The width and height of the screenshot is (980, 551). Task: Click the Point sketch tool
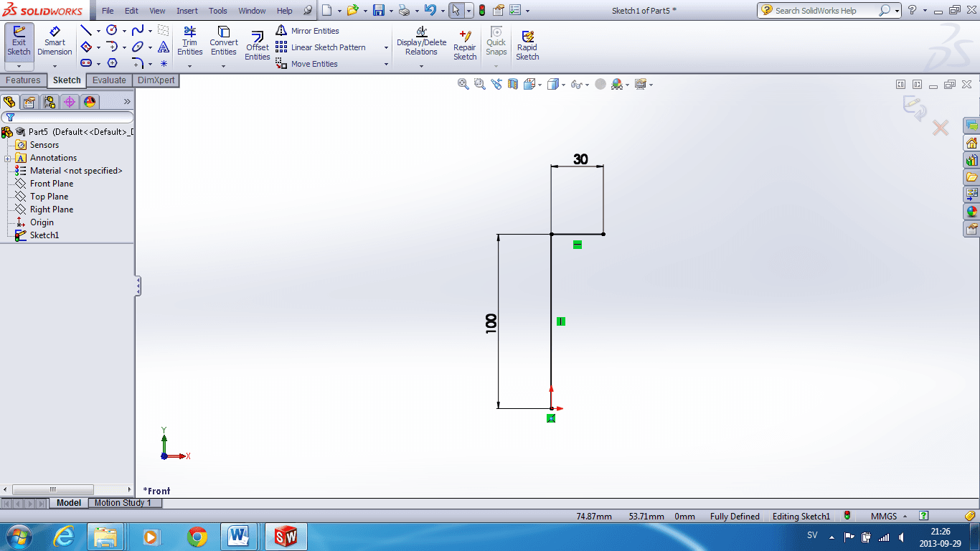pos(164,63)
